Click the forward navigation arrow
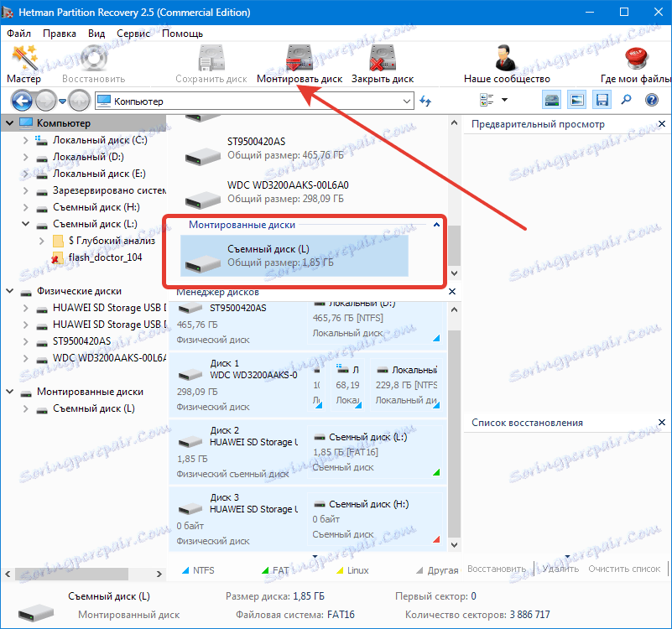The image size is (672, 629). coord(45,101)
